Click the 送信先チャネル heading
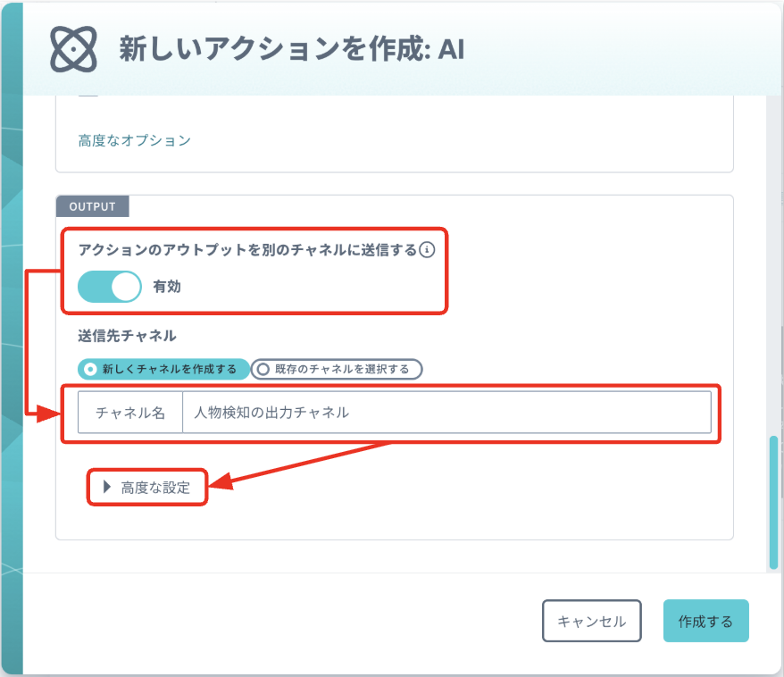The image size is (784, 677). coord(127,336)
